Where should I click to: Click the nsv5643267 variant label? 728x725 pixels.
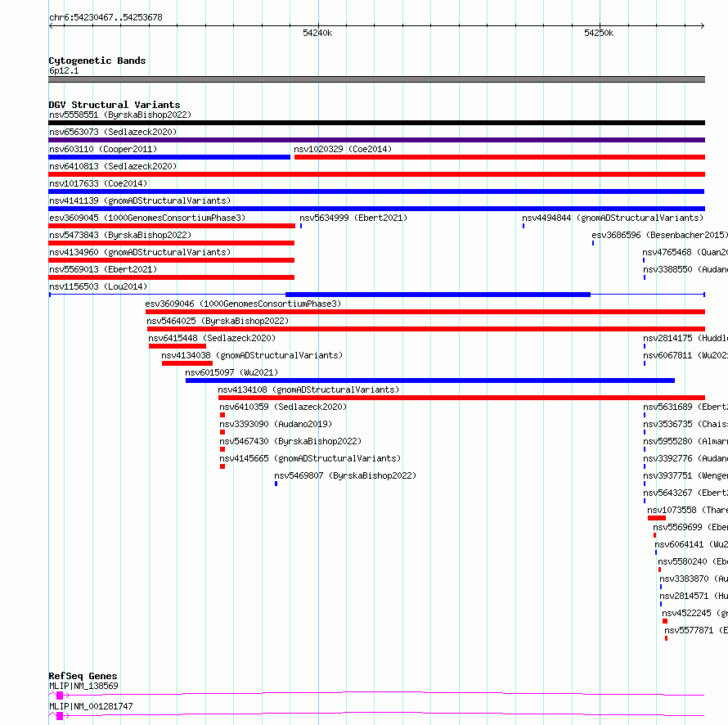(685, 493)
